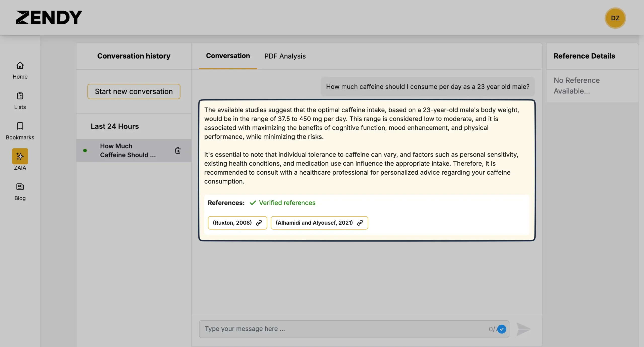Select the How Much Caffeine Should conversation
The height and width of the screenshot is (347, 644).
pos(134,151)
